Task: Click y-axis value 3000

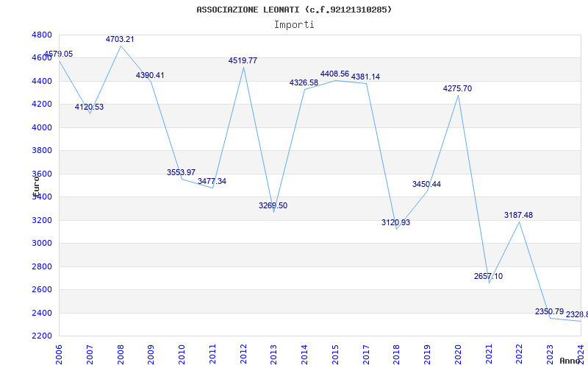Action: pyautogui.click(x=42, y=244)
